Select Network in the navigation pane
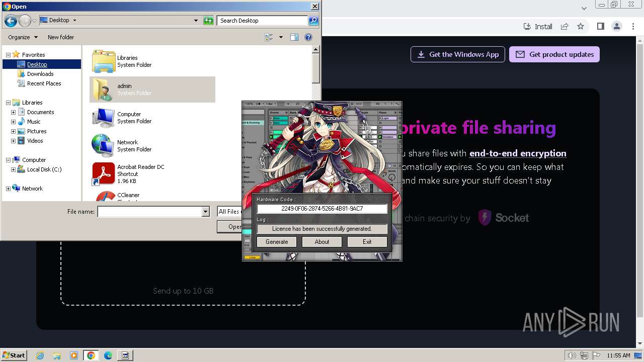 [x=32, y=189]
